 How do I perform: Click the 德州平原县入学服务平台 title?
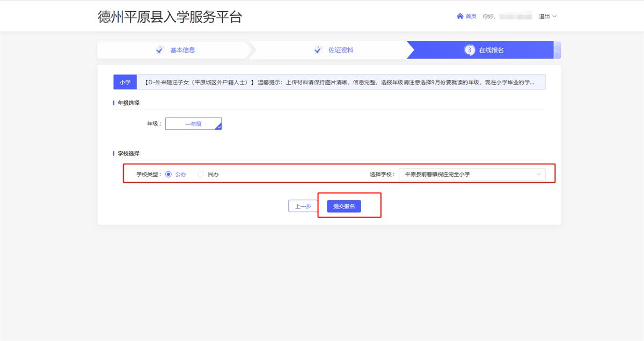point(170,17)
